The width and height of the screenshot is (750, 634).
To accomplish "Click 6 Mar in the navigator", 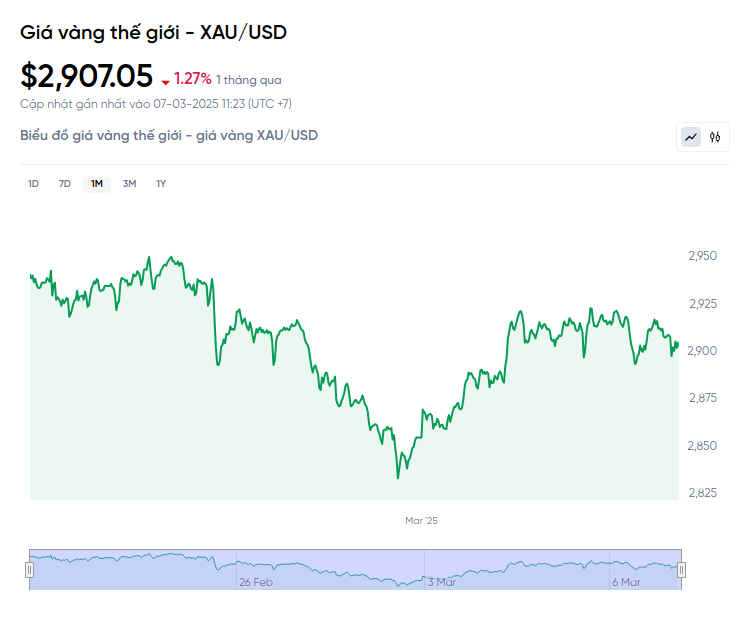I will [x=626, y=581].
